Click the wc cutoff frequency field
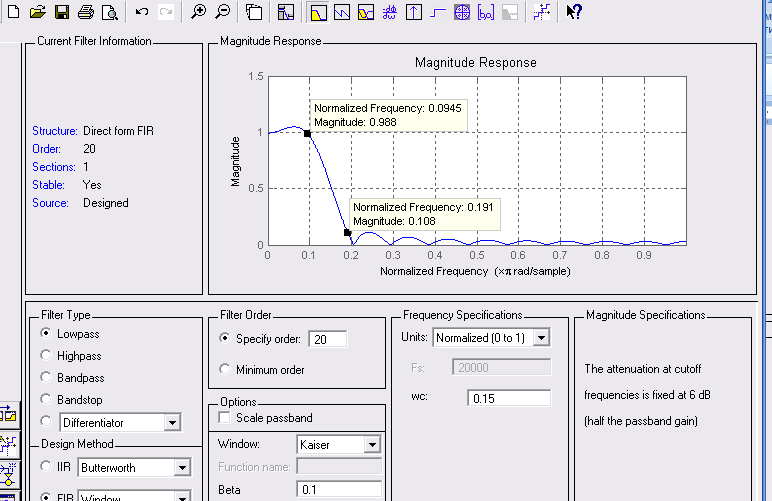Screen dimensions: 772x501 (509, 398)
